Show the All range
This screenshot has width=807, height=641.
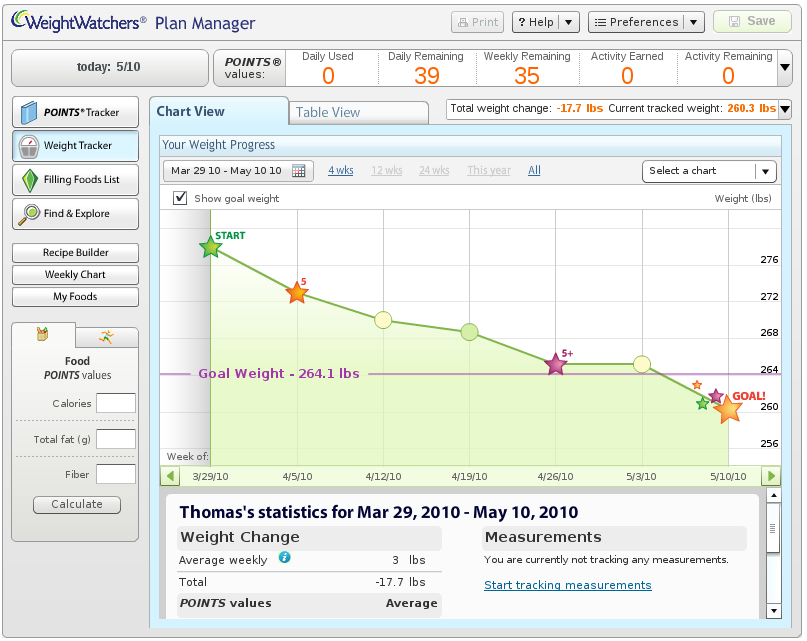tap(534, 170)
